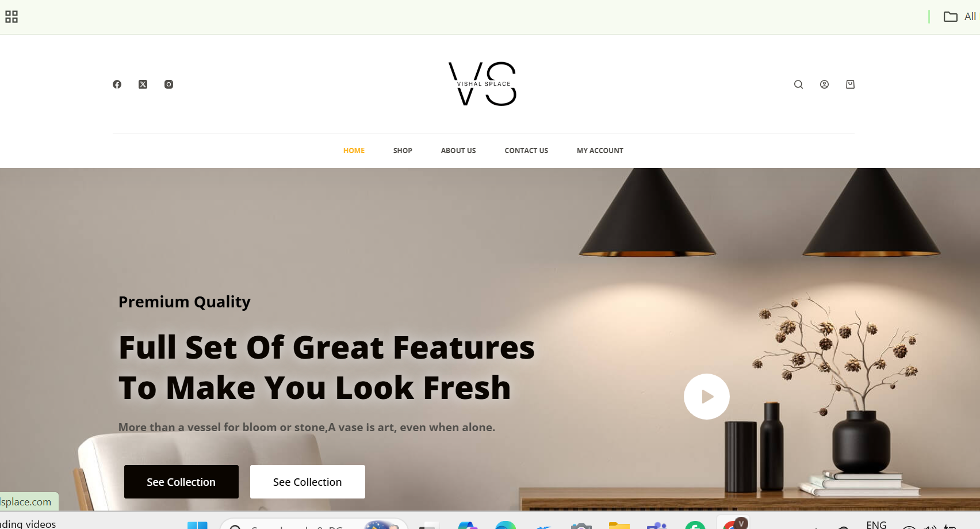Open the About Us page
Screen dimensions: 980x529
click(x=458, y=151)
